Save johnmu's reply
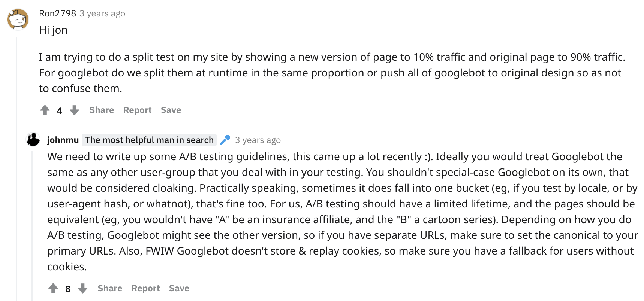The image size is (644, 301). (179, 288)
